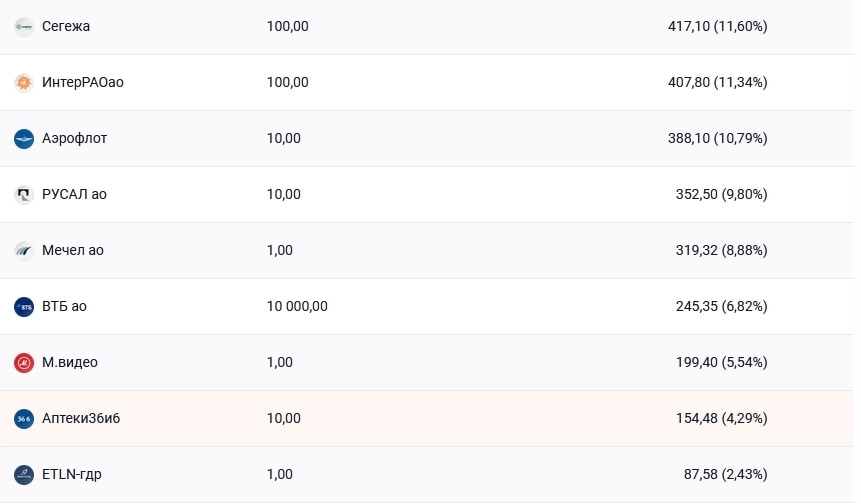
Task: Open the ETLN-гдр ticker link
Action: coord(71,474)
